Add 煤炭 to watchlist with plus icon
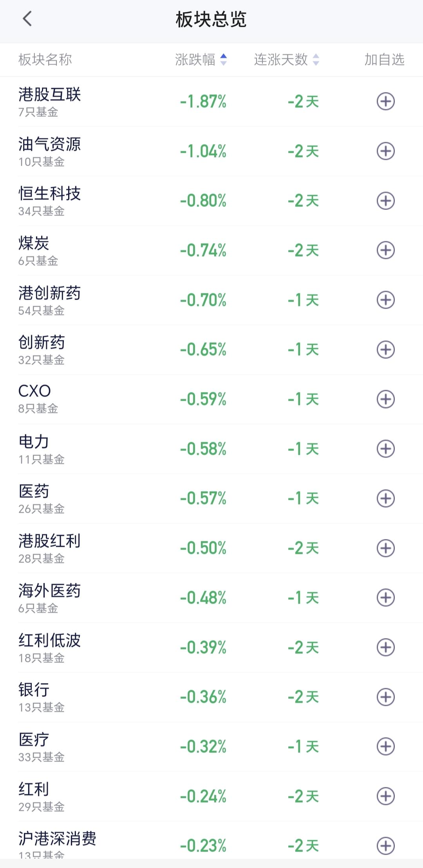Viewport: 423px width, 868px height. (385, 250)
